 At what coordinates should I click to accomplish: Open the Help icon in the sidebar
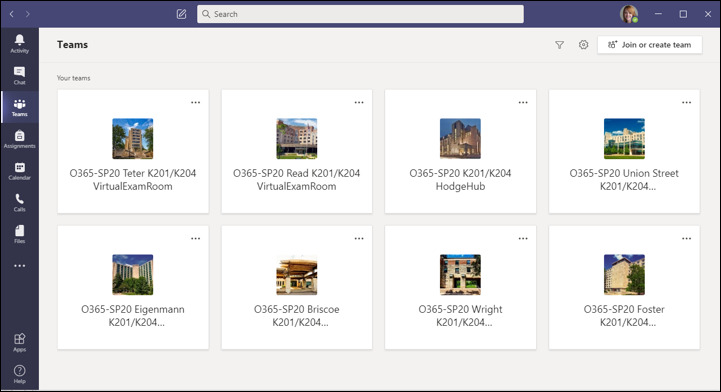(x=19, y=374)
